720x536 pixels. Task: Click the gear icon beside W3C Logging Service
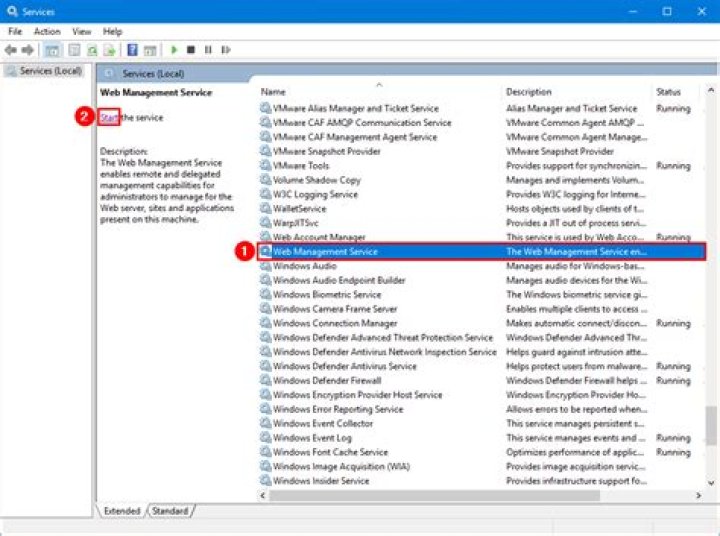tap(265, 194)
